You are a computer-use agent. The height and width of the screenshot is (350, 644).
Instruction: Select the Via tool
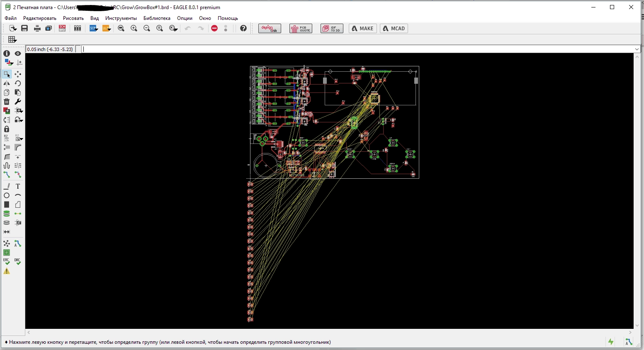7,214
